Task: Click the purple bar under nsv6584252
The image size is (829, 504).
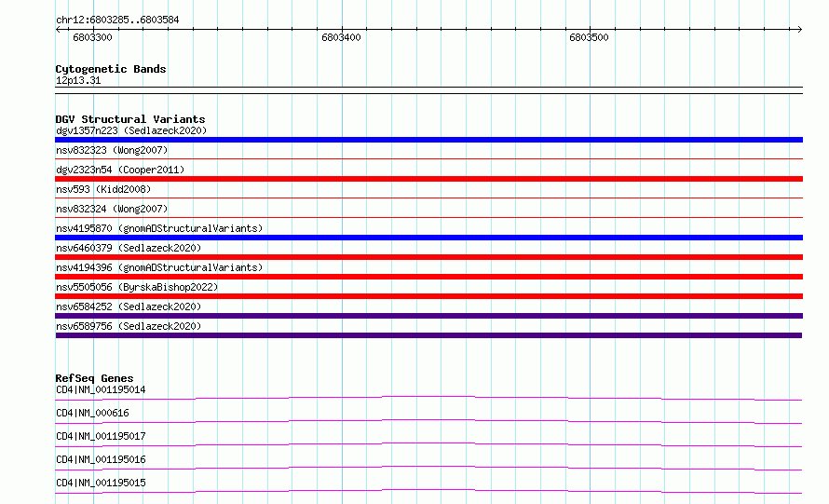Action: pyautogui.click(x=428, y=316)
